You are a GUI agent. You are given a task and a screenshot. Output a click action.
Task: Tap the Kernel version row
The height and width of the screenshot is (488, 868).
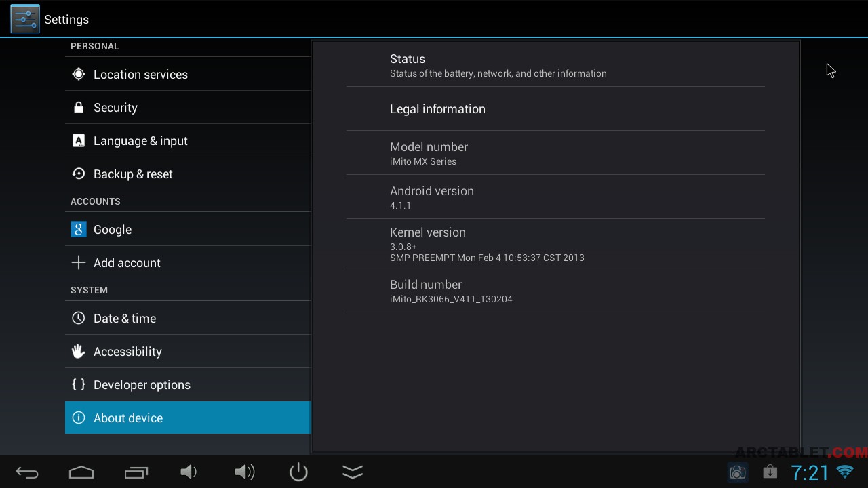click(x=555, y=243)
